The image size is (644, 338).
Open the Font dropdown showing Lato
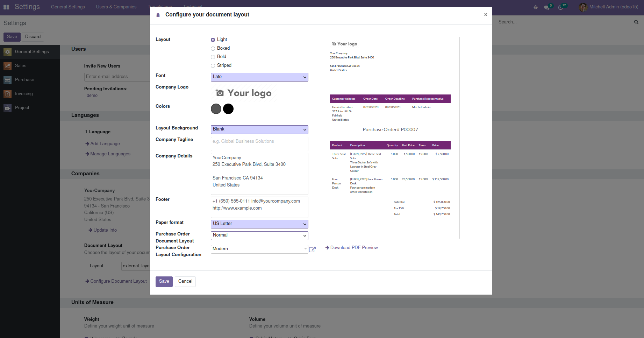pos(259,77)
